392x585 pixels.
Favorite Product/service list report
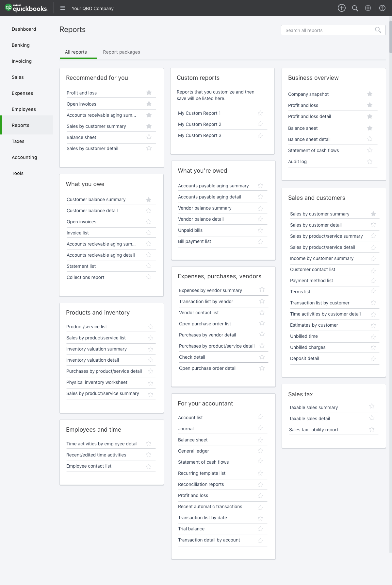tap(151, 327)
